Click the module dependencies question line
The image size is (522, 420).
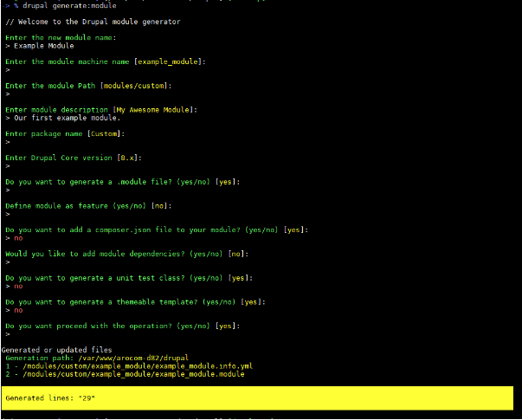click(126, 254)
